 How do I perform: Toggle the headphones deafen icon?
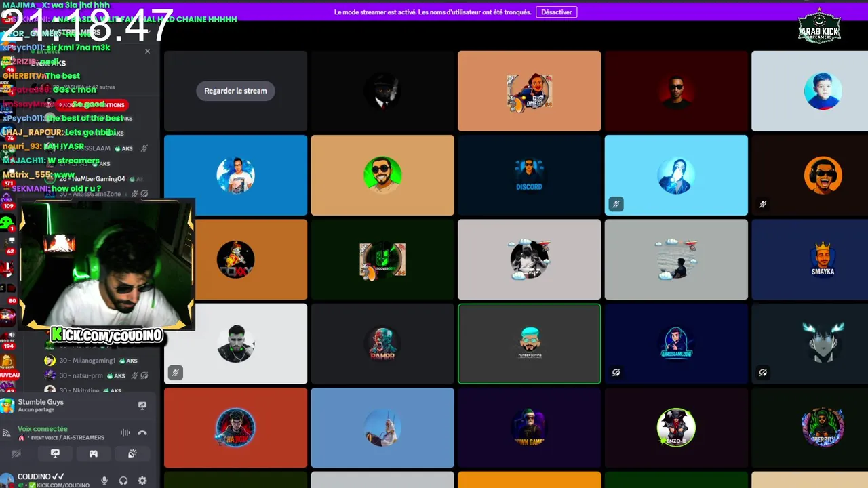123,481
